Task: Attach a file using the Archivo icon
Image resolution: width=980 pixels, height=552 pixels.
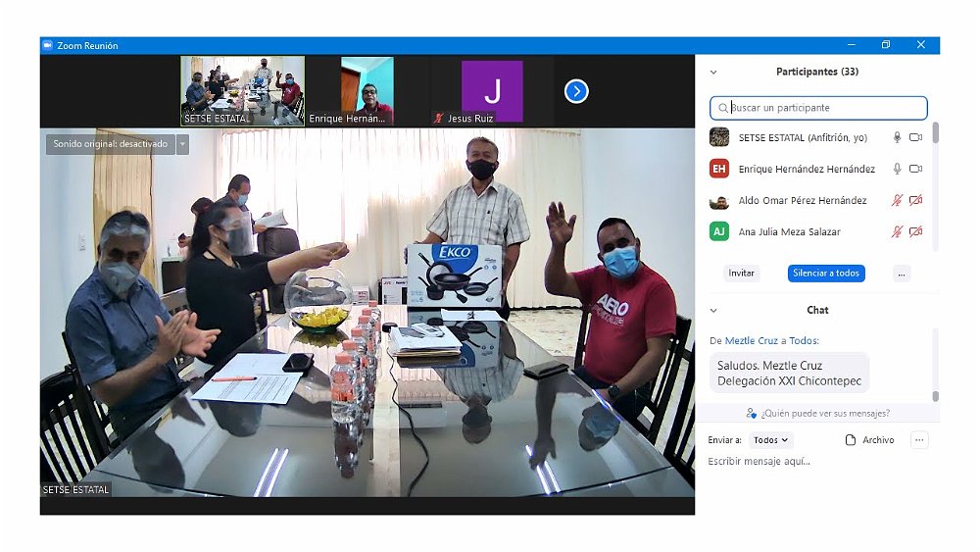Action: click(x=851, y=440)
